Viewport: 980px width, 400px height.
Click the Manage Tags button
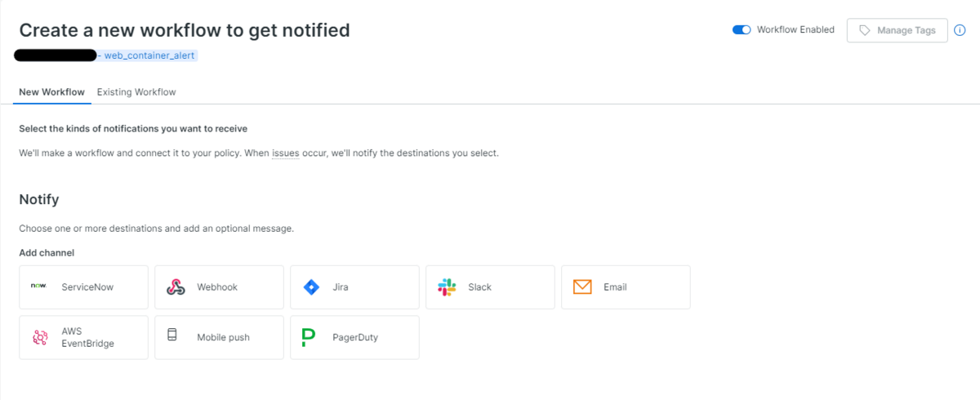898,30
